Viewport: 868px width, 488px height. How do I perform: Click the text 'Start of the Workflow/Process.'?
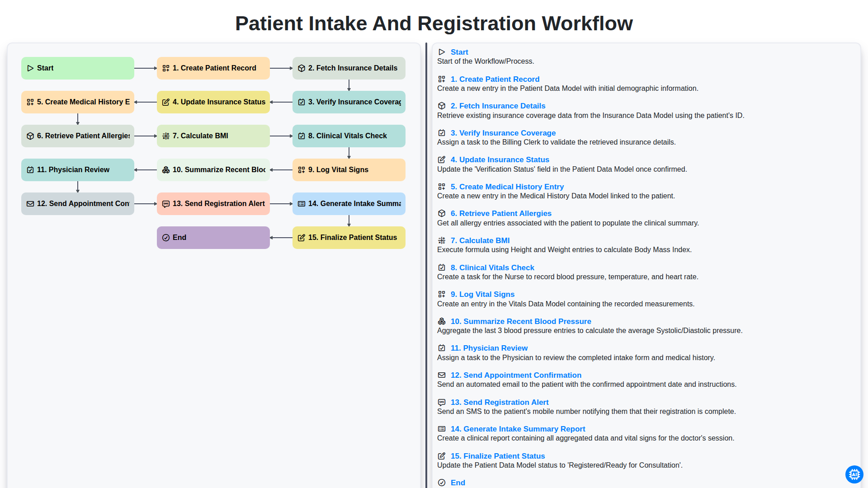tap(486, 61)
